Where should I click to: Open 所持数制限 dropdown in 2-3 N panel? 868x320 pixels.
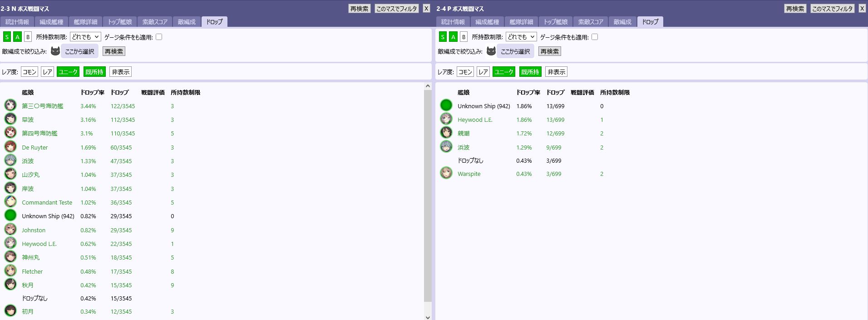[85, 37]
